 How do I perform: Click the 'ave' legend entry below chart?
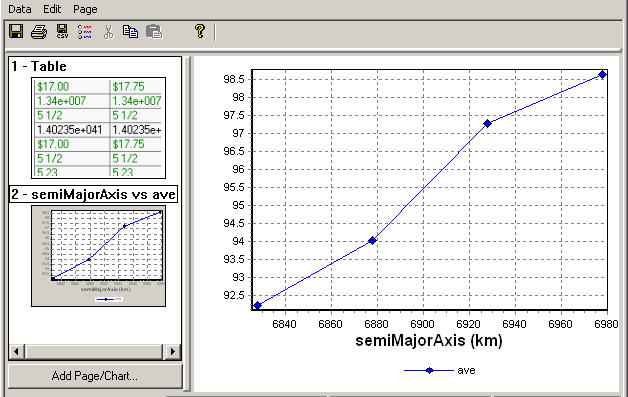click(440, 371)
